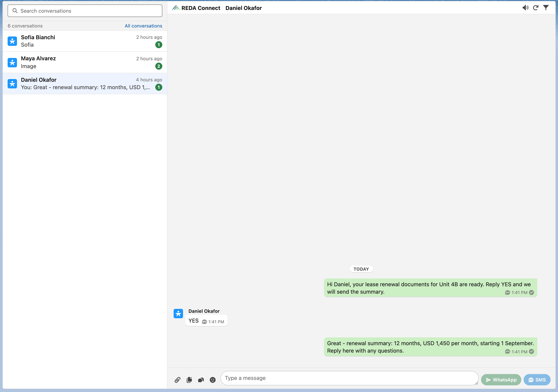Click Daniel Okafor's avatar in conversation list
The height and width of the screenshot is (392, 558).
[x=12, y=84]
